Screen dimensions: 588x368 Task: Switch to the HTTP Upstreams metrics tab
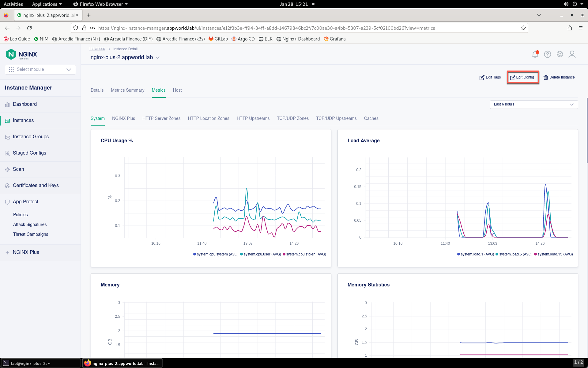[x=253, y=118]
